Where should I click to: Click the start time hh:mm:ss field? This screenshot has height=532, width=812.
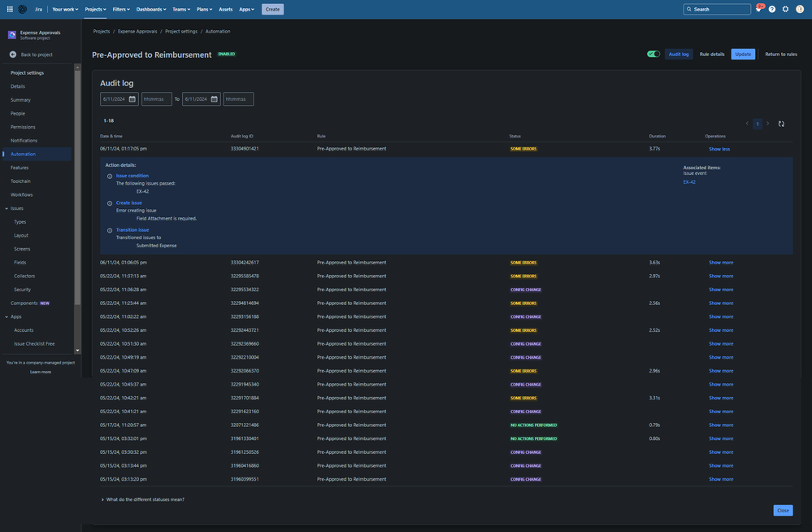156,99
